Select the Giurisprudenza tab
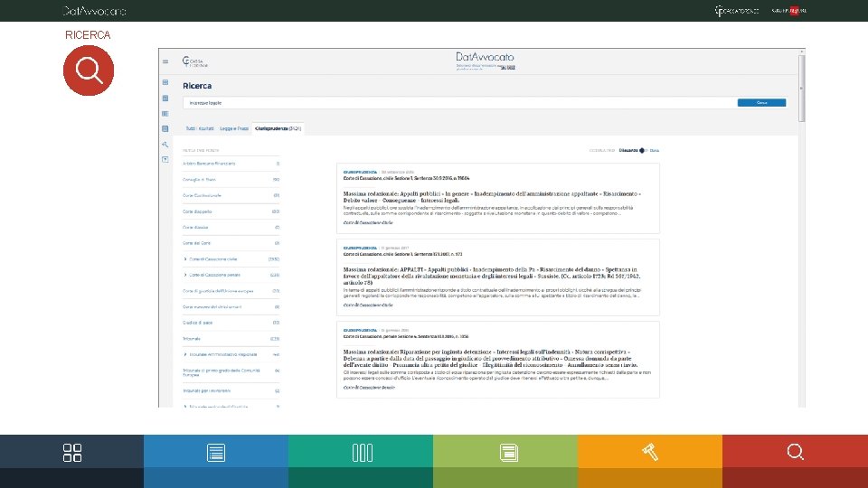This screenshot has width=868, height=488. 278,128
